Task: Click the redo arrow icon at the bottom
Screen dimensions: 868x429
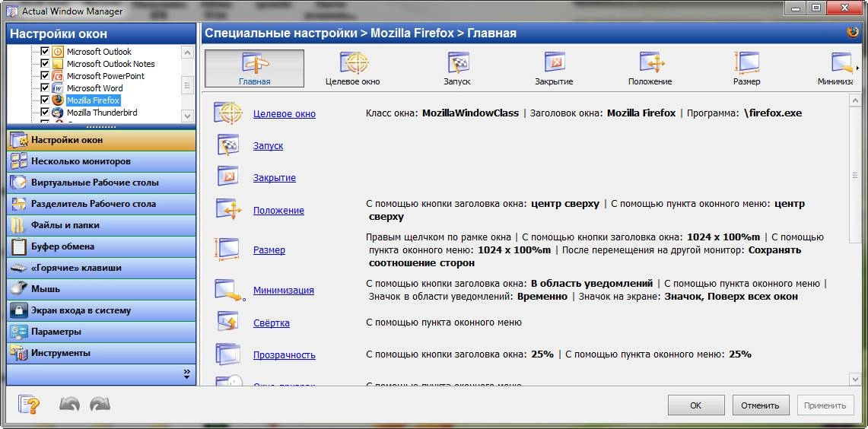Action: (x=100, y=404)
